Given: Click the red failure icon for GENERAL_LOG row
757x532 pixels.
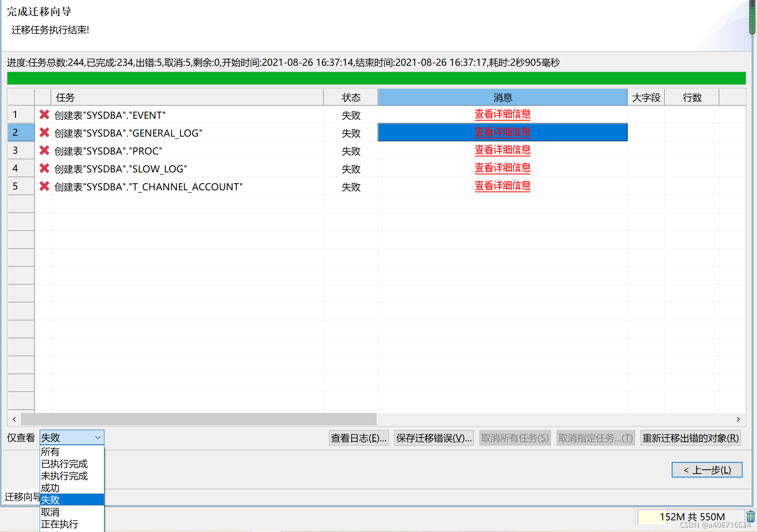Looking at the screenshot, I should point(44,132).
